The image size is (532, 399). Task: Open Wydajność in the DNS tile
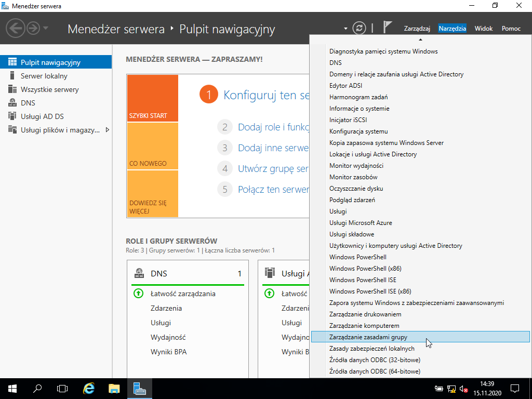[x=168, y=337]
